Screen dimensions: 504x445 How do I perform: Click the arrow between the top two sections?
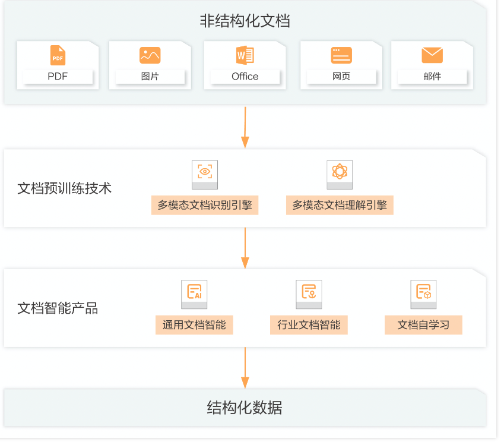[x=244, y=125]
